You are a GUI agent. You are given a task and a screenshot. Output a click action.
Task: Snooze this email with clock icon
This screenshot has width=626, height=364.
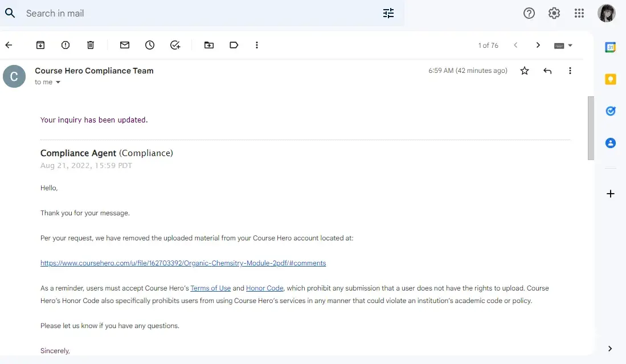tap(150, 45)
